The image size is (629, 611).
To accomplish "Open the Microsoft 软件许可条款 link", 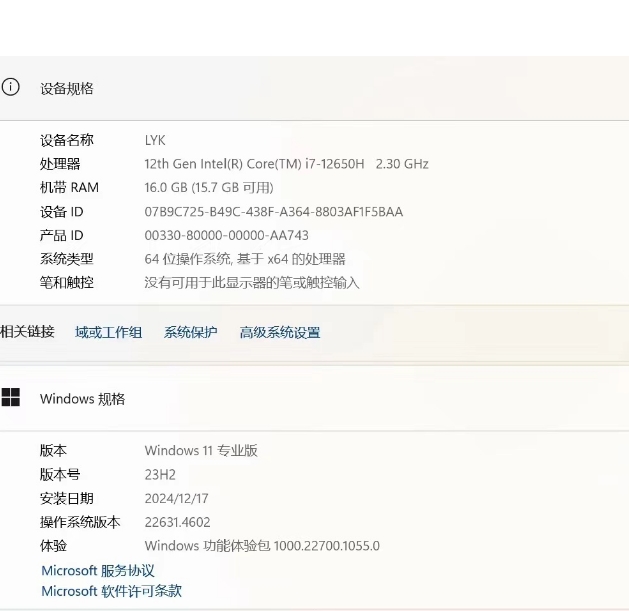I will 112,591.
